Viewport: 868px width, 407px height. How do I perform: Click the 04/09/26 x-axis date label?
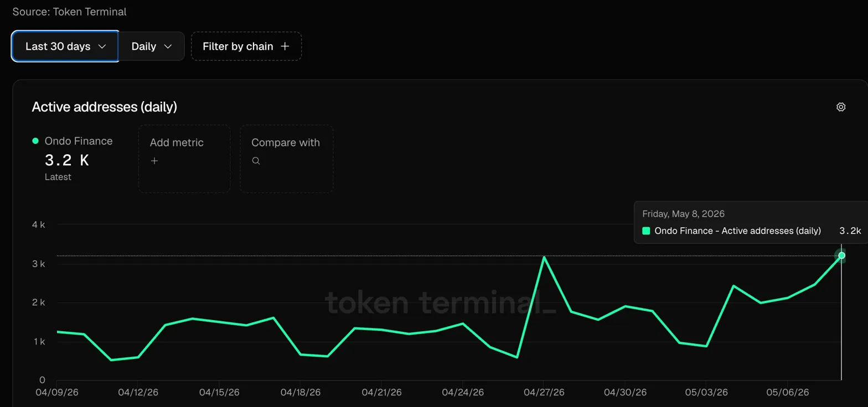pos(57,392)
